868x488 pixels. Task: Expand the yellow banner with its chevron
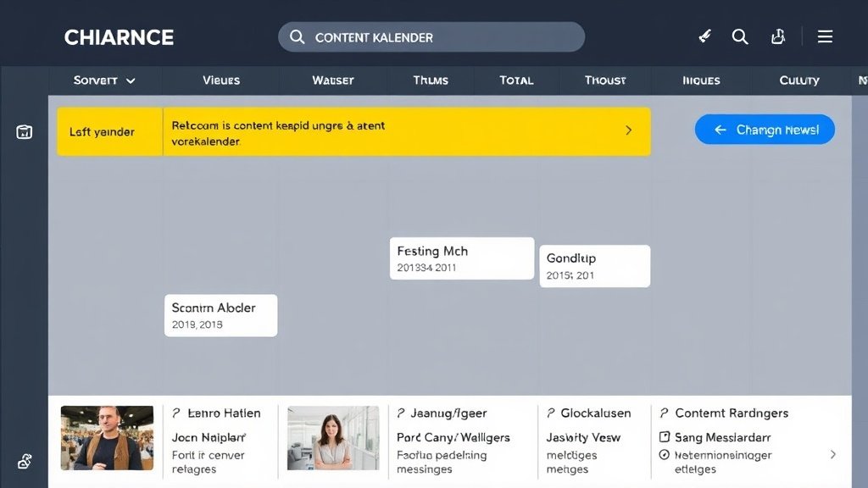(x=628, y=130)
